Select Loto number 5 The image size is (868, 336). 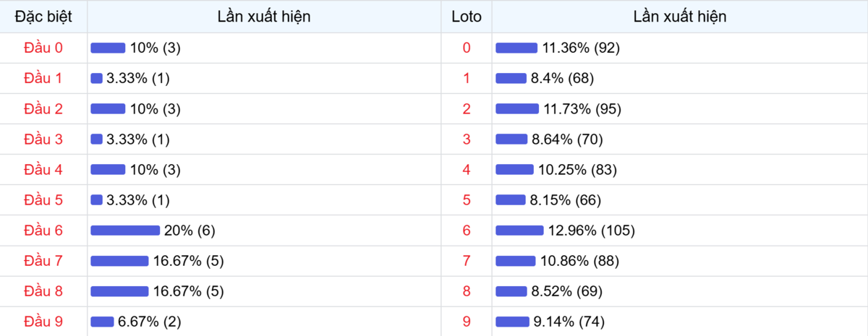pyautogui.click(x=466, y=200)
